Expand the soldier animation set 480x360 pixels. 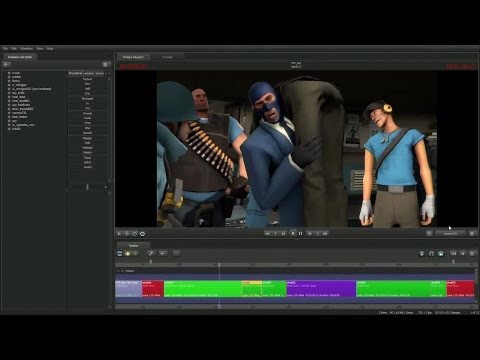click(x=9, y=77)
